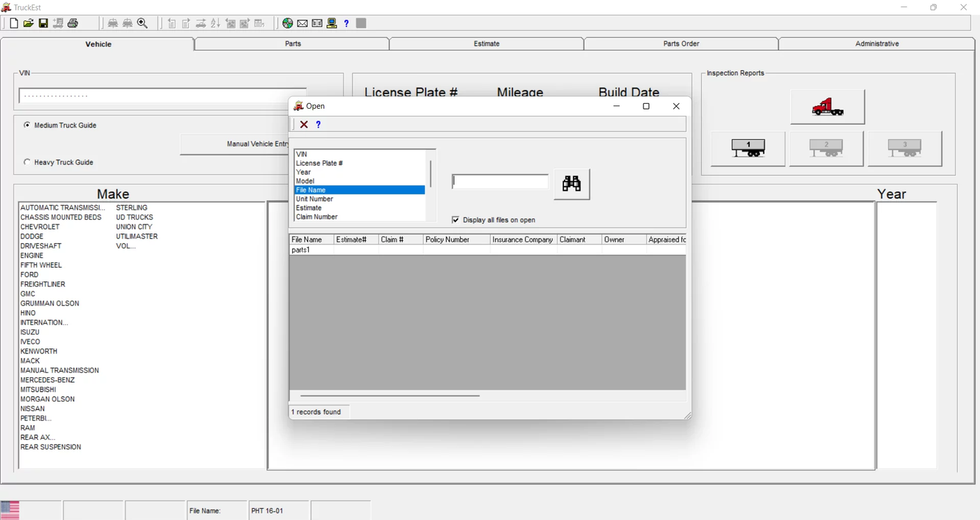
Task: Open a new estimate with the New document icon
Action: point(13,23)
